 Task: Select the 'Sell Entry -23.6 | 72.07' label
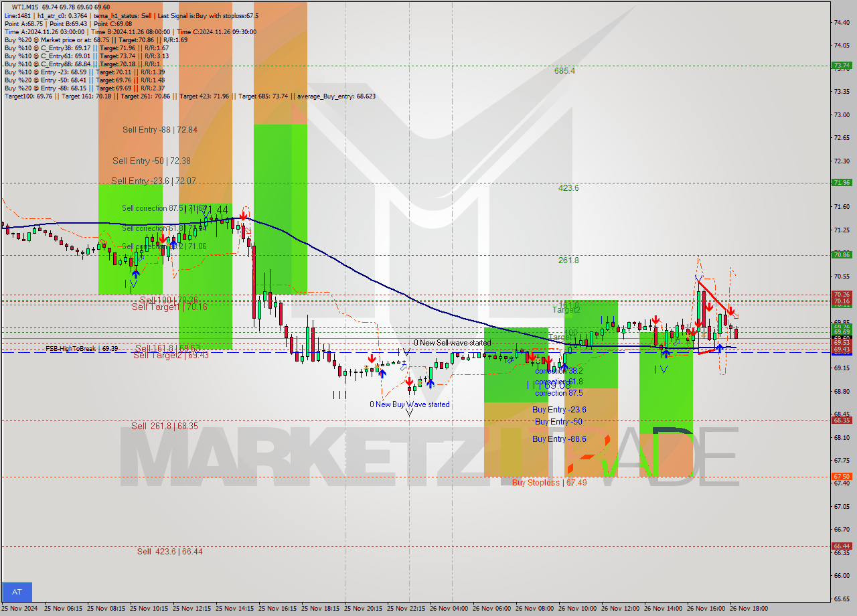pyautogui.click(x=153, y=181)
